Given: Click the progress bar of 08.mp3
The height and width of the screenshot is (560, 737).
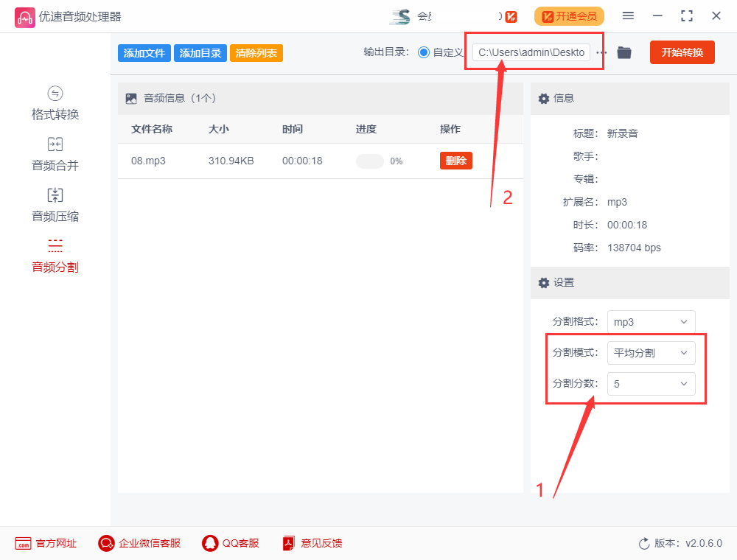Looking at the screenshot, I should [x=369, y=160].
